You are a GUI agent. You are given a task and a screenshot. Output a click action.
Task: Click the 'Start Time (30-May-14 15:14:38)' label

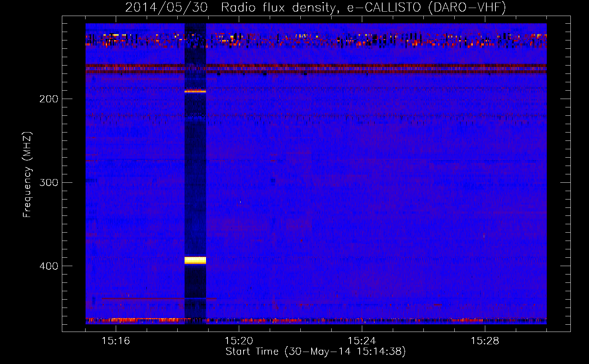[316, 352]
